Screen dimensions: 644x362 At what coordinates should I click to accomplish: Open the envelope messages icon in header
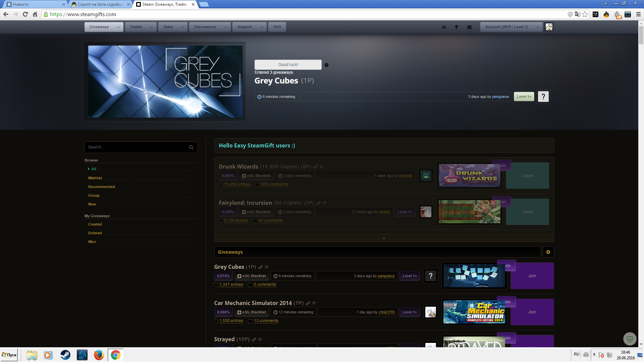click(469, 27)
